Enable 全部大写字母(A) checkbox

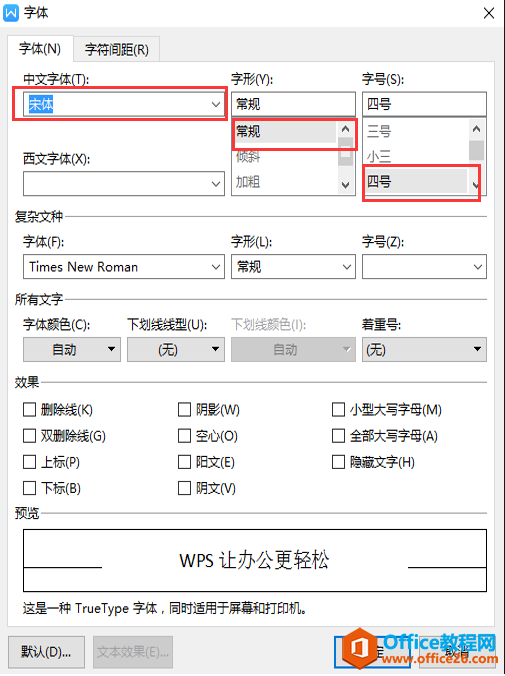[x=339, y=436]
